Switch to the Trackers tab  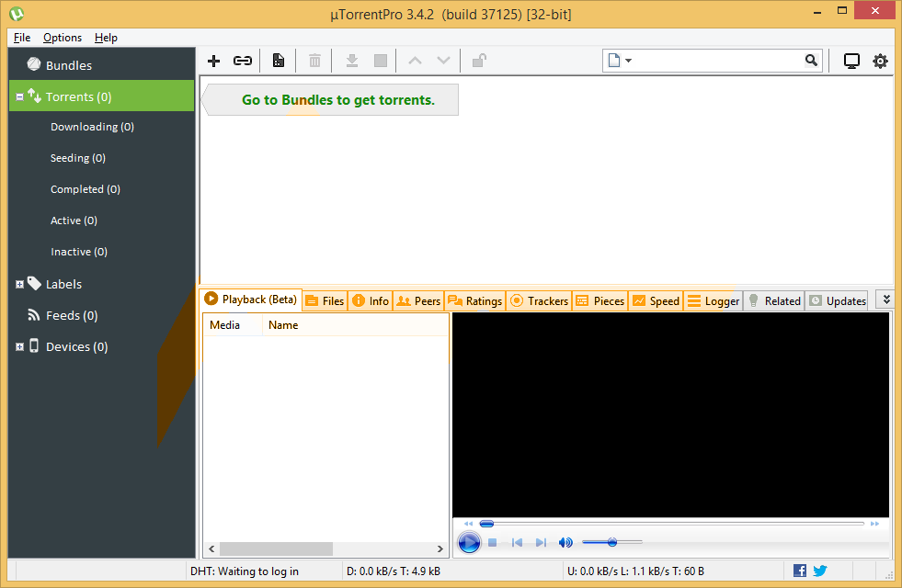(540, 300)
